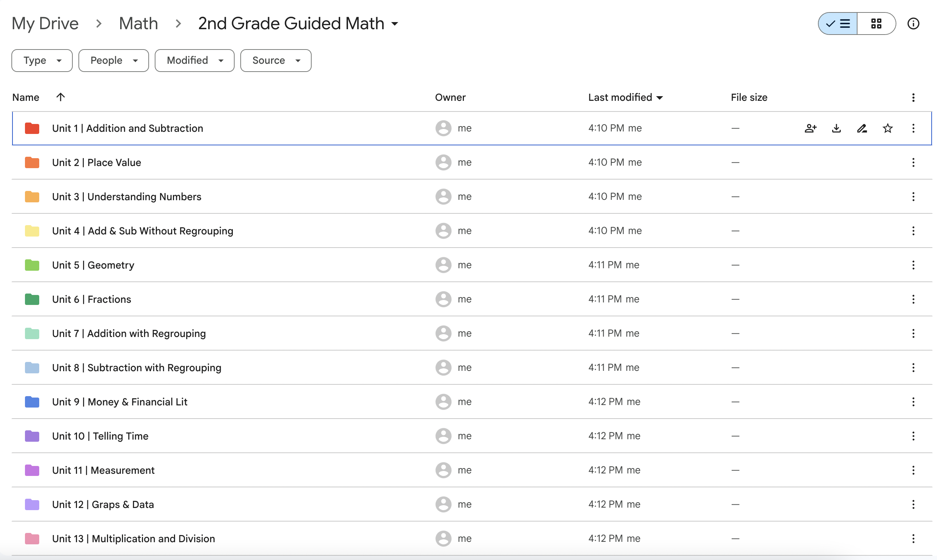Star the Unit 1 folder
This screenshot has width=937, height=560.
[887, 128]
